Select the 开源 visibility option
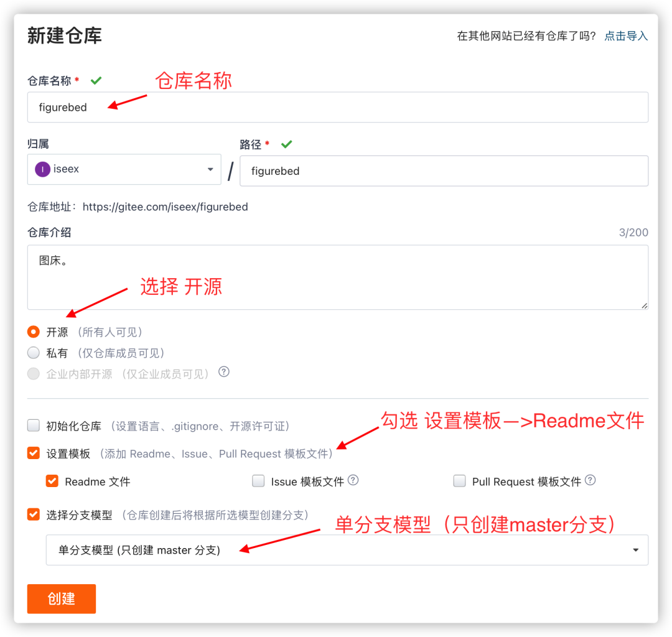Screen dimensions: 672x637 pyautogui.click(x=33, y=332)
